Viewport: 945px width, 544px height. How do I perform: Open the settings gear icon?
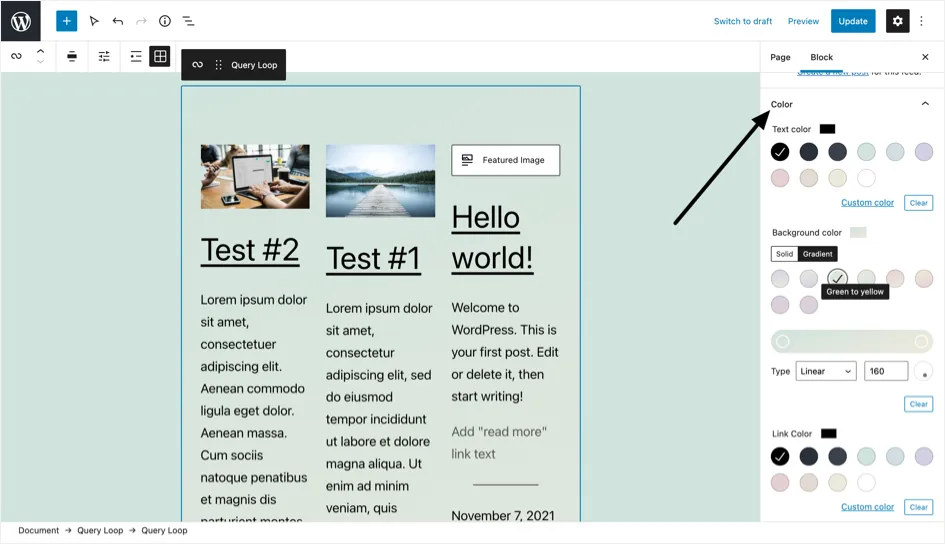[x=898, y=21]
